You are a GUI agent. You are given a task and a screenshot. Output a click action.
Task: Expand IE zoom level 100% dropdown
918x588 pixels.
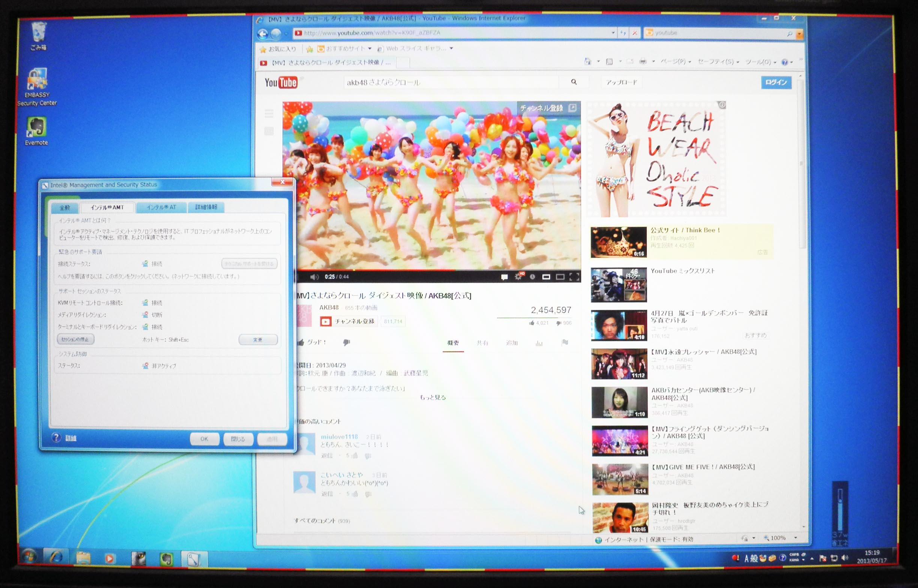tap(796, 538)
